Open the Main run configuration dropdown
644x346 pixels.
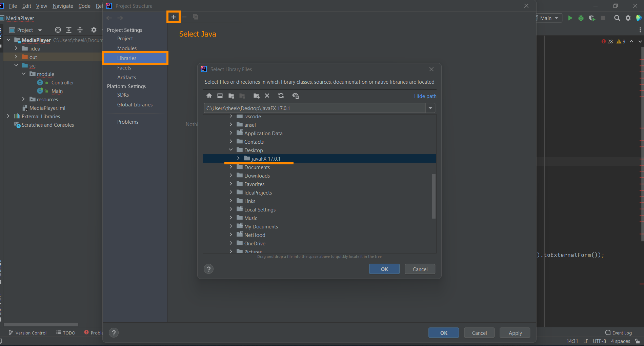coord(549,18)
